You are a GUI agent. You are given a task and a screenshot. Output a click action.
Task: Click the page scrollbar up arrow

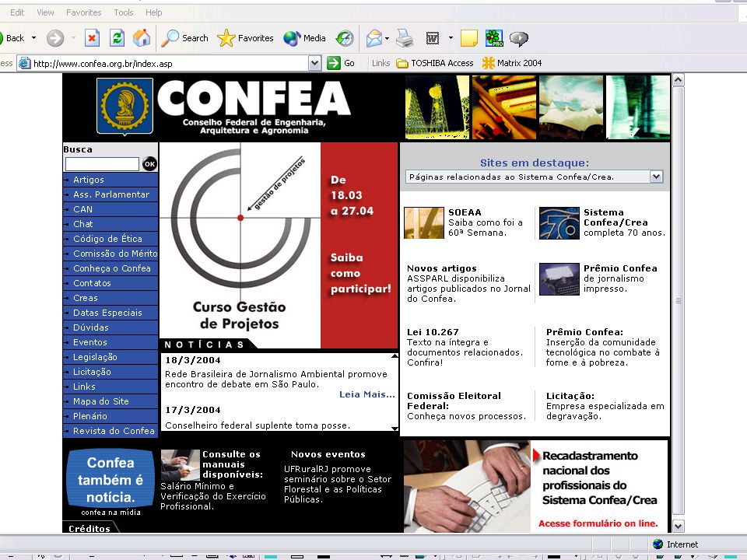pos(678,79)
